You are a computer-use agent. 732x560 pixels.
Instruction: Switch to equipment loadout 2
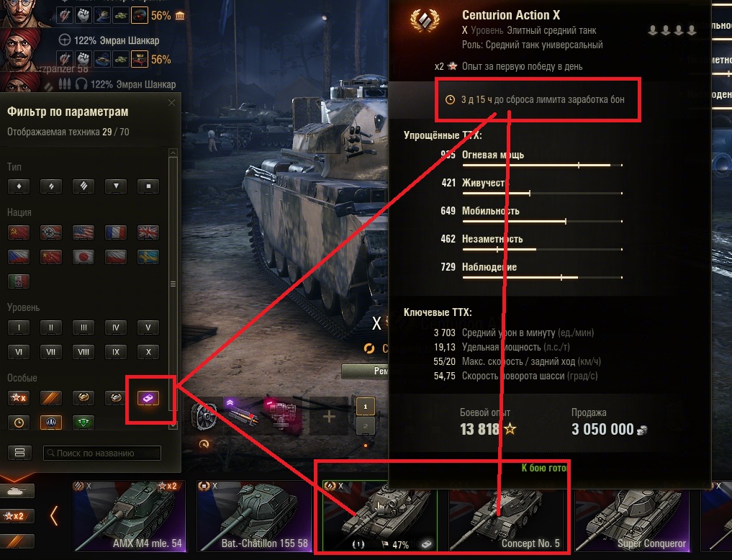[365, 425]
